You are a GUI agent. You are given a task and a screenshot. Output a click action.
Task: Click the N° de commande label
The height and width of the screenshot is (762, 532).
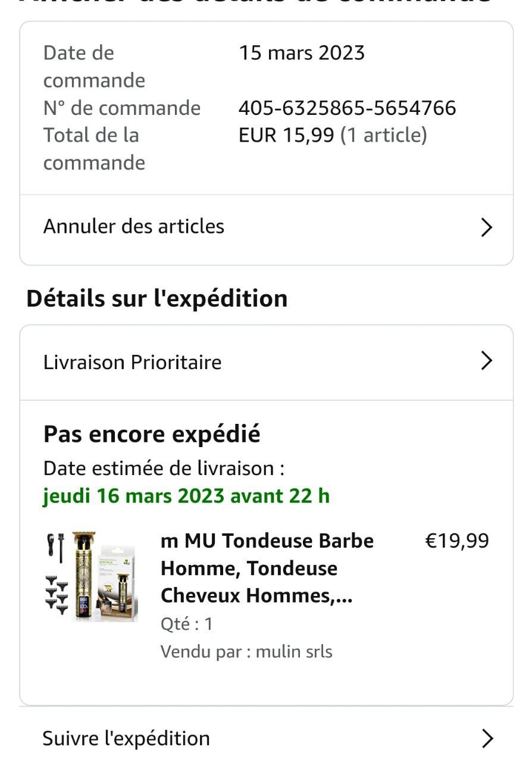122,108
